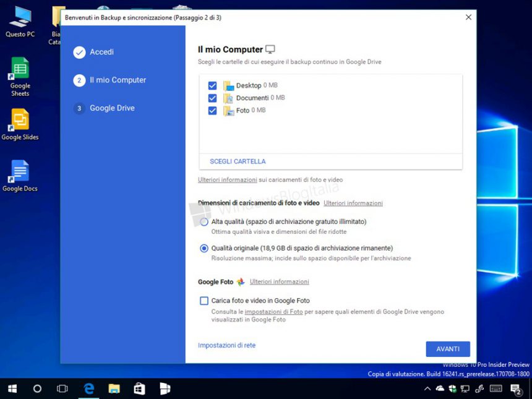Open the impostazioni di Foto link
The width and height of the screenshot is (532, 399).
tap(273, 311)
